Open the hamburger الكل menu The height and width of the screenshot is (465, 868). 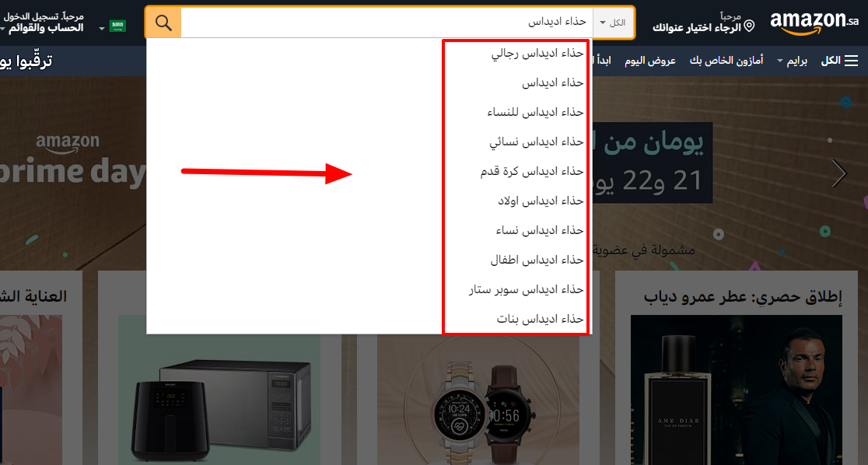839,61
